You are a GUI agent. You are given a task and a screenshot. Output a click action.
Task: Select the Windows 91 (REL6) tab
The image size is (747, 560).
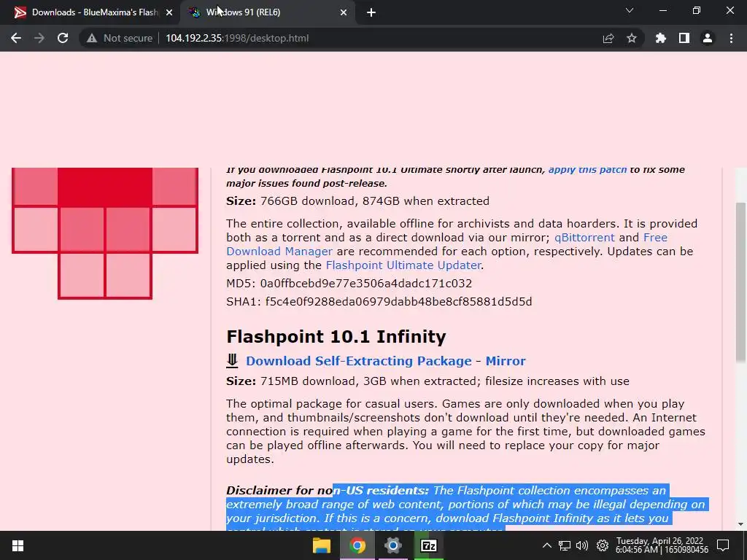point(267,12)
